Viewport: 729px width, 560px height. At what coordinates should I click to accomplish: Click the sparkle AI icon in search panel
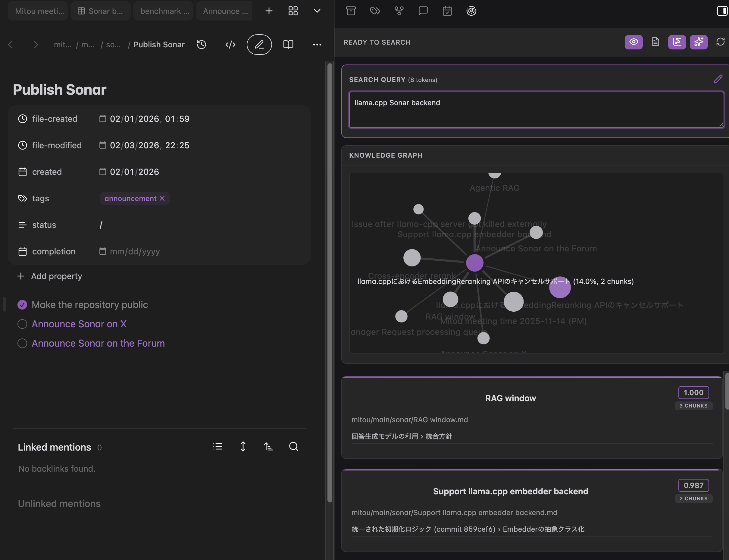[x=698, y=42]
